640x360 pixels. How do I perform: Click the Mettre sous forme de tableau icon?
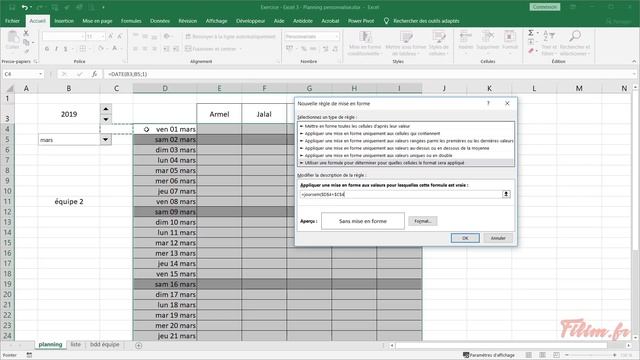pyautogui.click(x=405, y=43)
